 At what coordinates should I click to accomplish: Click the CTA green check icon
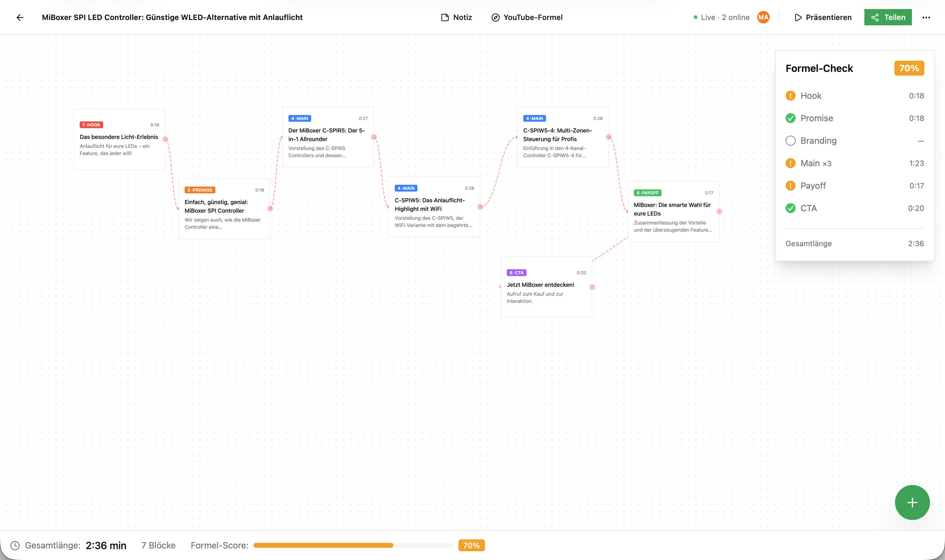pos(790,208)
